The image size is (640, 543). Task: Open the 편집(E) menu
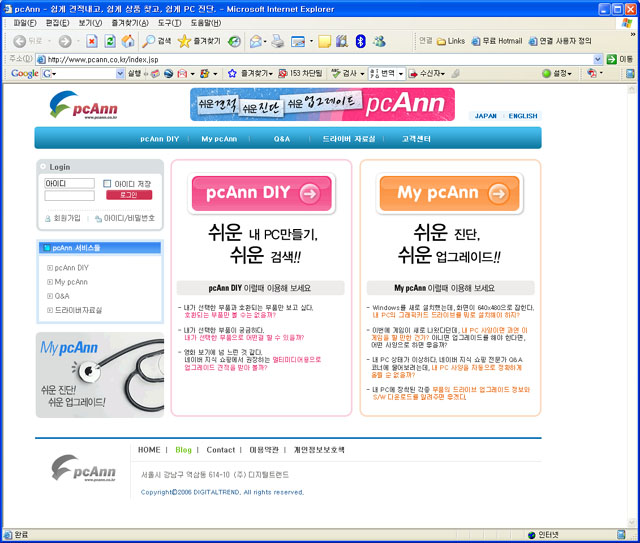click(57, 23)
